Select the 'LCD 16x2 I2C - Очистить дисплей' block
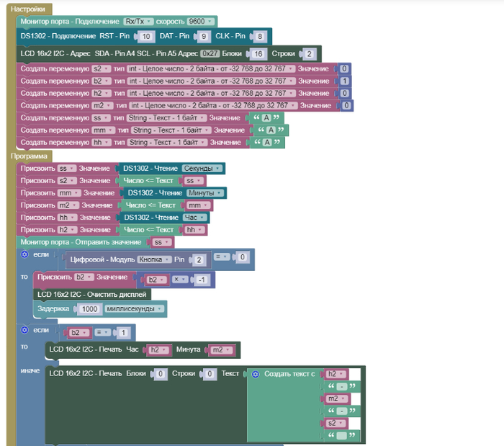The width and height of the screenshot is (504, 446). click(x=92, y=294)
